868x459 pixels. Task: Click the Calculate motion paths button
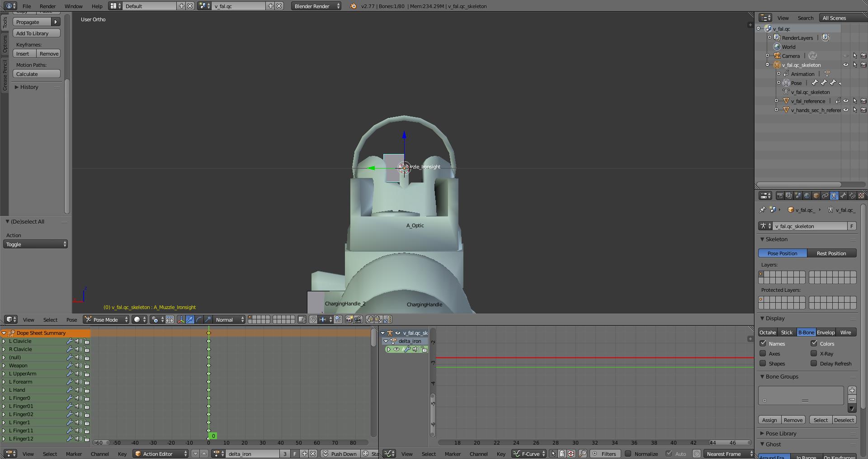(37, 74)
